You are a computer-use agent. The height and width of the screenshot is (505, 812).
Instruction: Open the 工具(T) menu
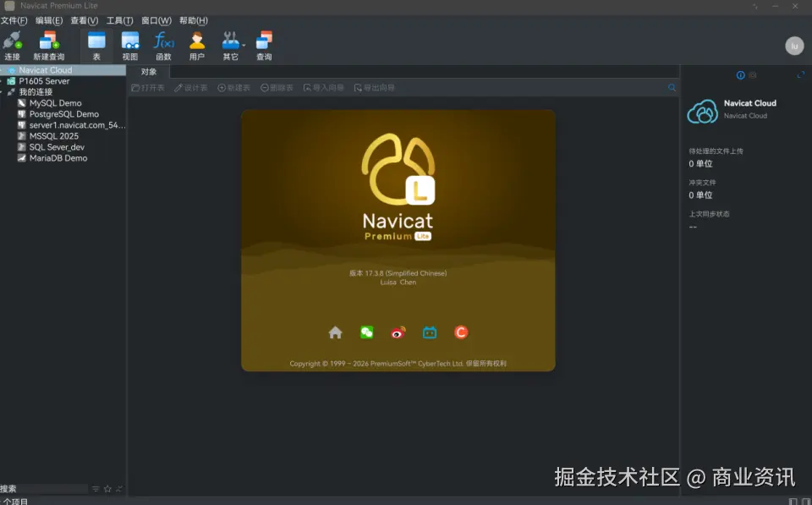[119, 20]
